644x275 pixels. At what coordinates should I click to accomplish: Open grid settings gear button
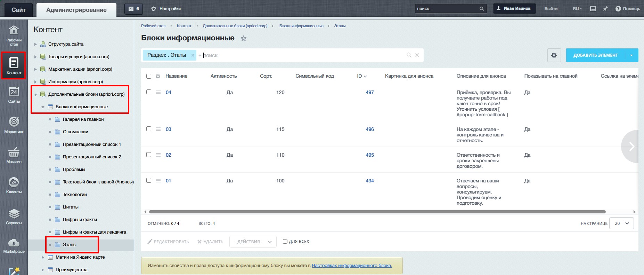tap(554, 55)
